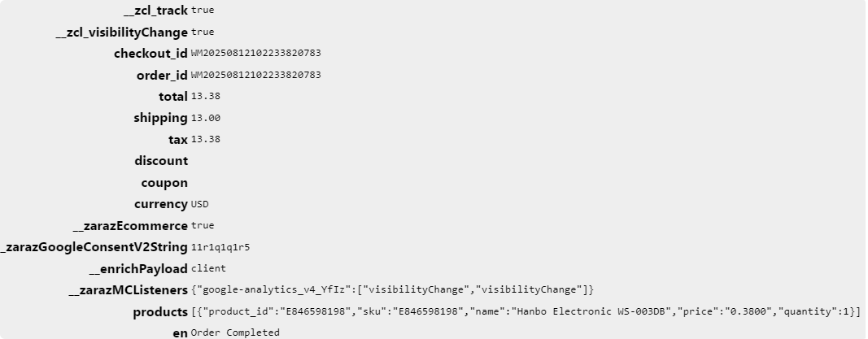Click the checkout_id value WM2025081210223382­0783
The image size is (868, 339).
coord(255,53)
